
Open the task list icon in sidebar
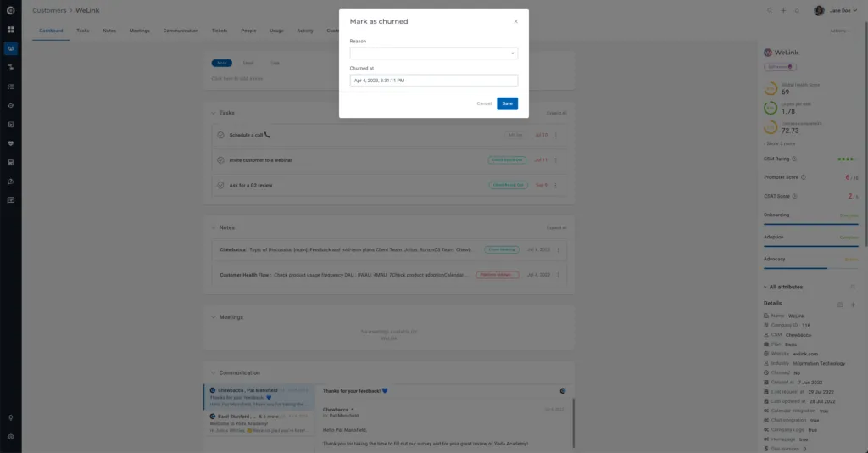(10, 87)
